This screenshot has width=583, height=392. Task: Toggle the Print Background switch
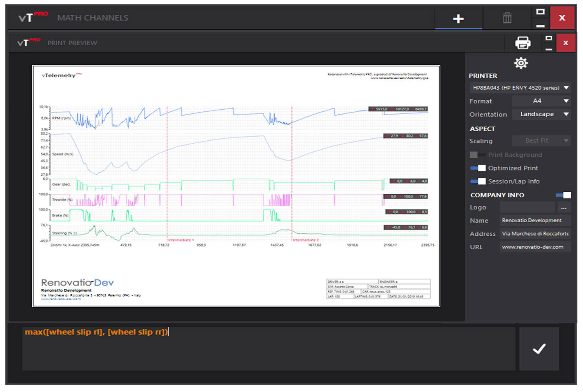477,155
